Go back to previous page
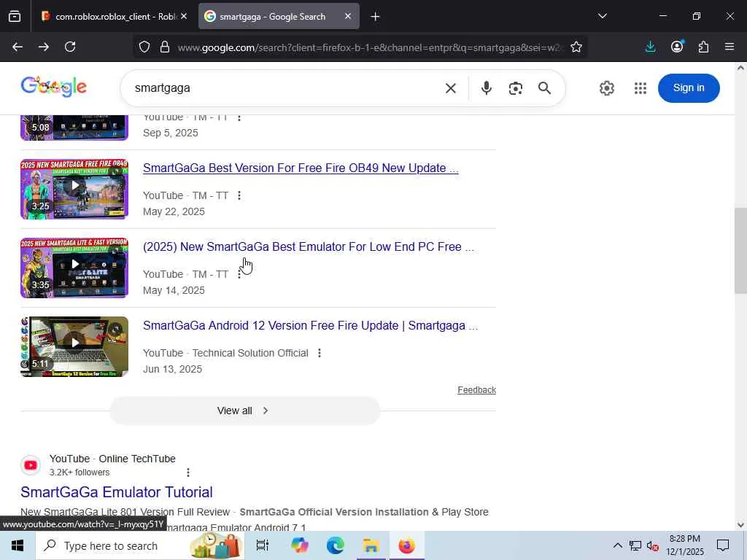Viewport: 747px width, 560px height. (18, 47)
